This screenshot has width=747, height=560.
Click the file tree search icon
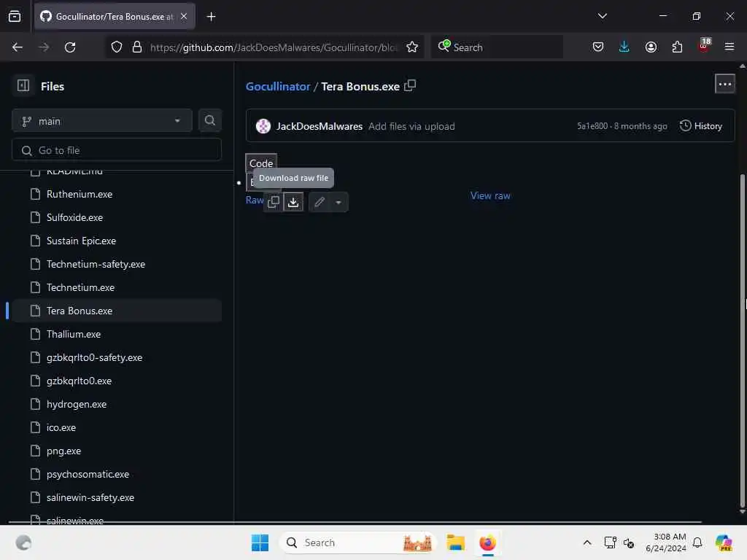[209, 120]
